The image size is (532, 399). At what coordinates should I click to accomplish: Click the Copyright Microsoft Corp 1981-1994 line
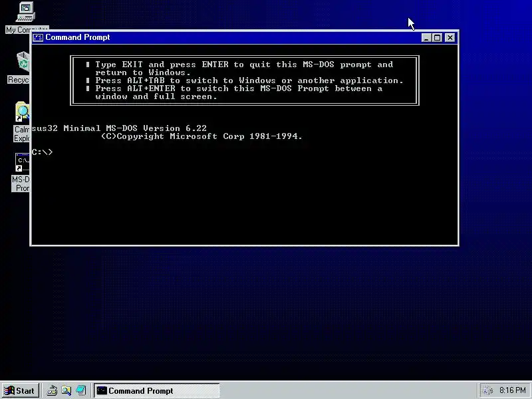tap(201, 136)
